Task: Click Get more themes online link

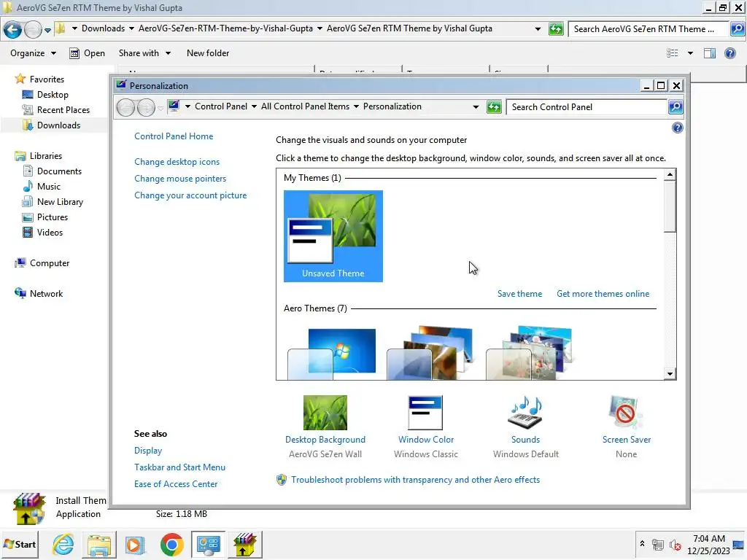Action: click(603, 294)
